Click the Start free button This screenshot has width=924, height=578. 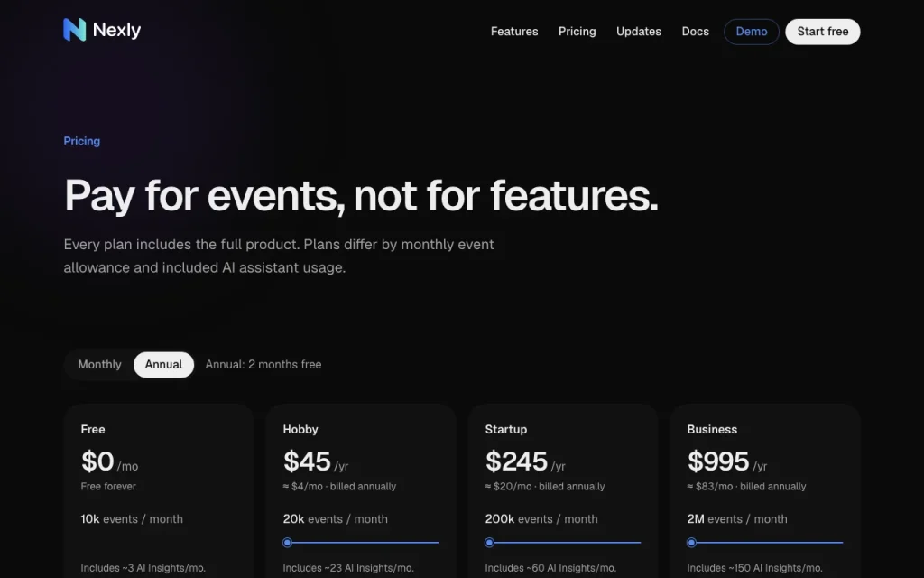click(x=823, y=32)
